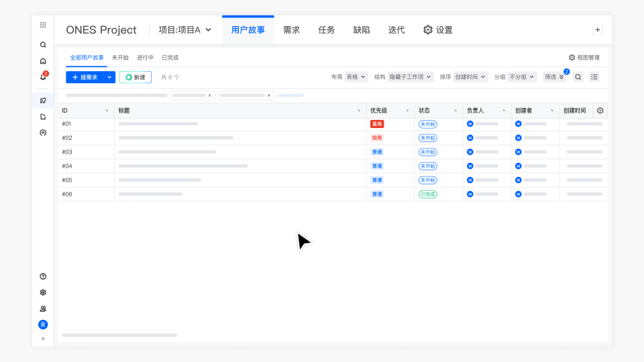The height and width of the screenshot is (362, 644).
Task: Click search icon in table toolbar
Action: click(578, 77)
